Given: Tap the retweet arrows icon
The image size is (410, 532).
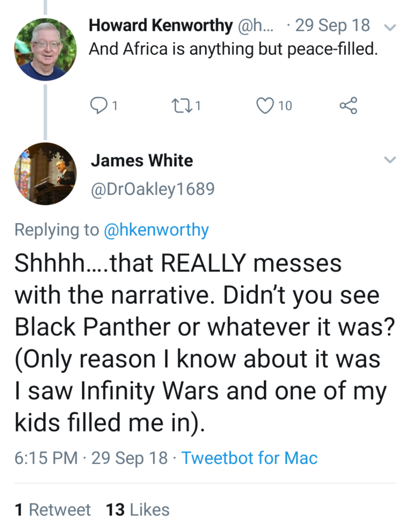Looking at the screenshot, I should coord(182,105).
